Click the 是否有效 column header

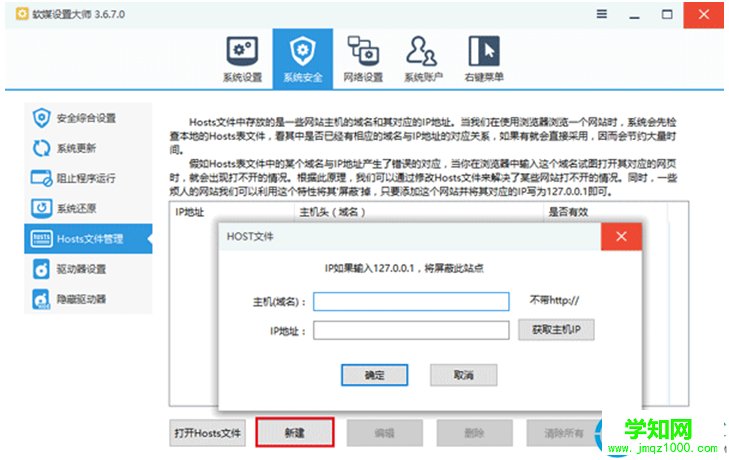(x=605, y=212)
